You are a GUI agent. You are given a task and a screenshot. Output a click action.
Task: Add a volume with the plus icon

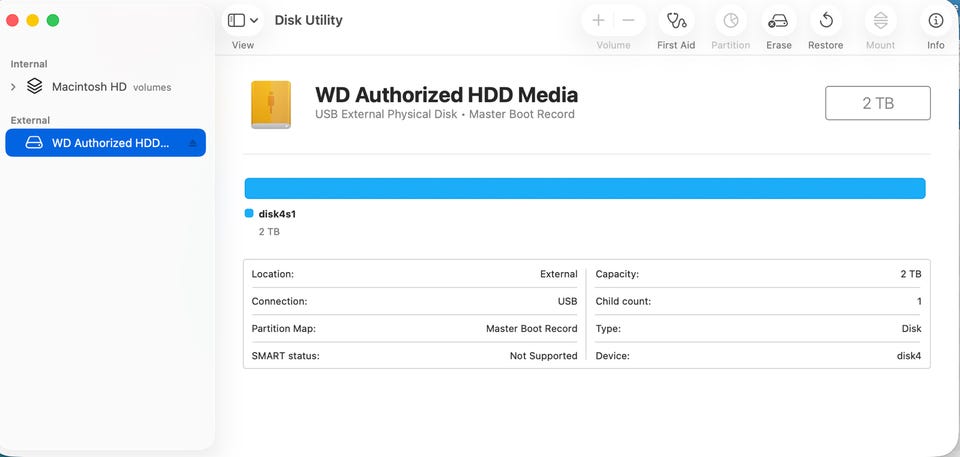coord(598,21)
